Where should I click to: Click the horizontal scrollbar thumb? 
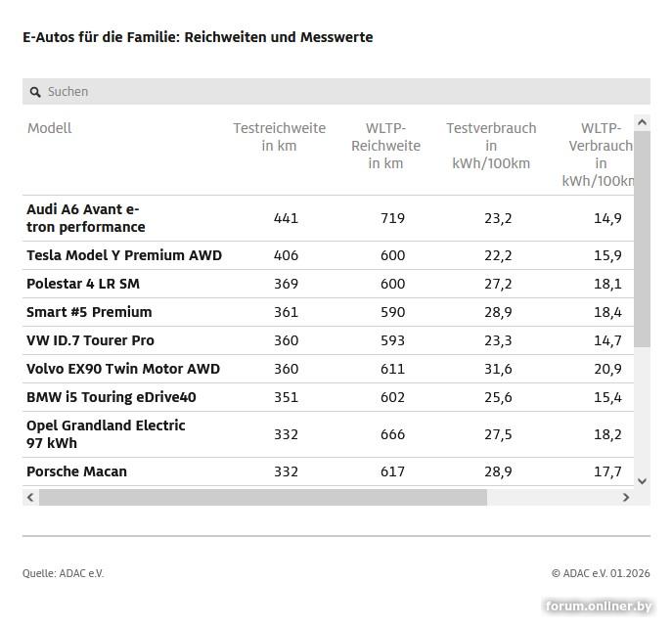[x=262, y=497]
